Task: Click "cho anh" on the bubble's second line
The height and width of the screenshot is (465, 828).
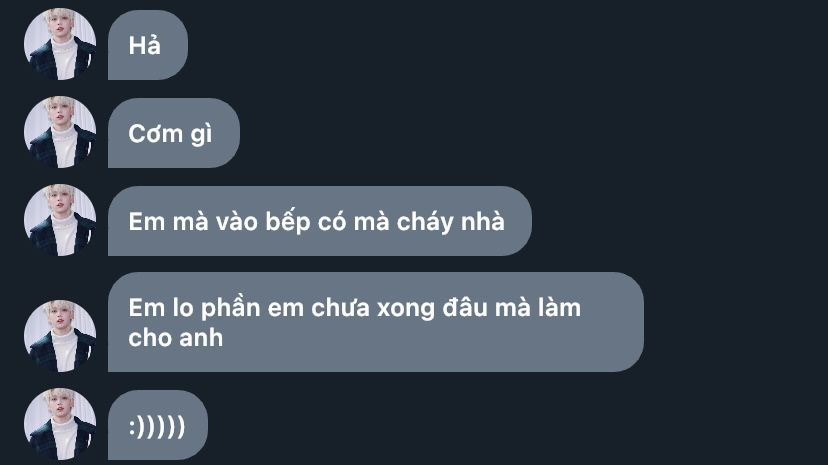Action: pyautogui.click(x=175, y=338)
